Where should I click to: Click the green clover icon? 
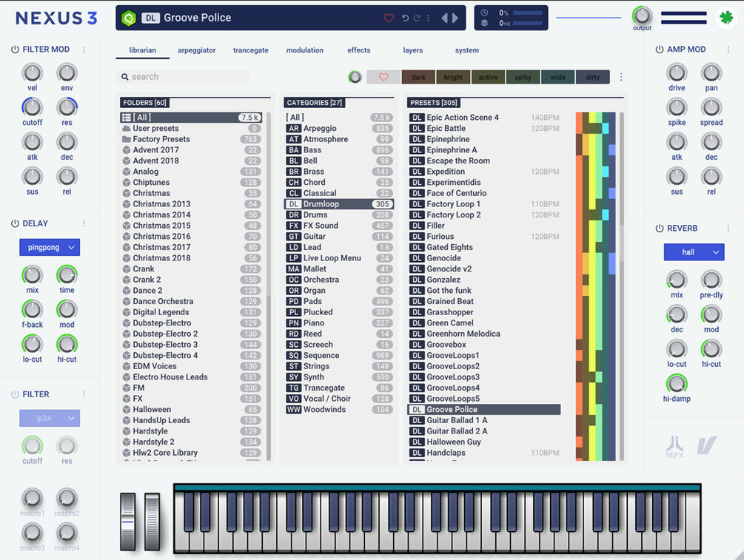[x=726, y=18]
